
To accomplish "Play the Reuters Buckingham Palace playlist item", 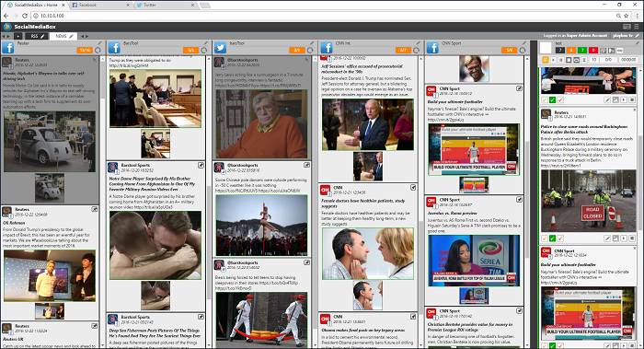I will coord(624,238).
